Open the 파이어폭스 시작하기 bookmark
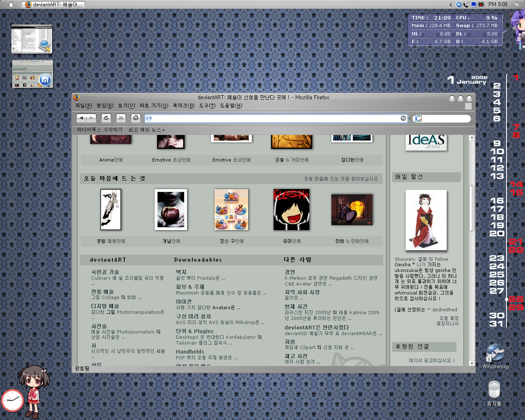The image size is (525, 420). click(100, 130)
